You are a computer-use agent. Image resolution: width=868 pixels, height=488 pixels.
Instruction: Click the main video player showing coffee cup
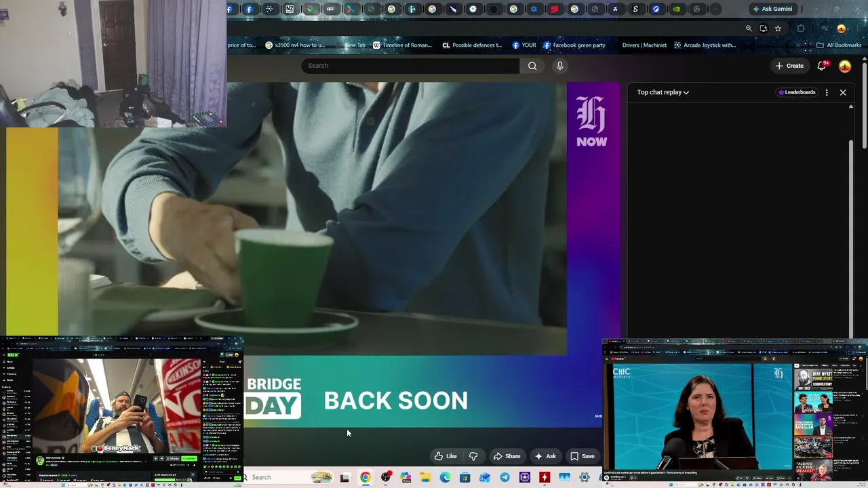click(312, 218)
